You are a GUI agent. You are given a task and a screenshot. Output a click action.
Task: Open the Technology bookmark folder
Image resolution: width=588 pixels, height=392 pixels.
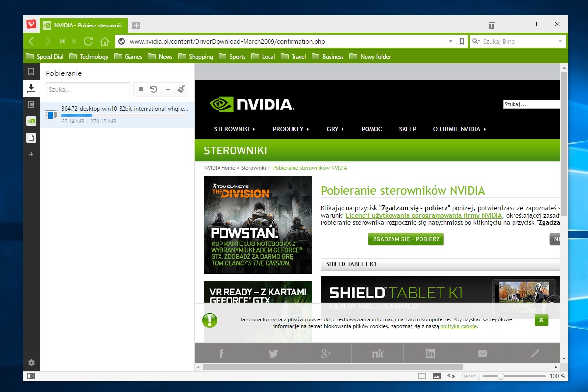89,57
